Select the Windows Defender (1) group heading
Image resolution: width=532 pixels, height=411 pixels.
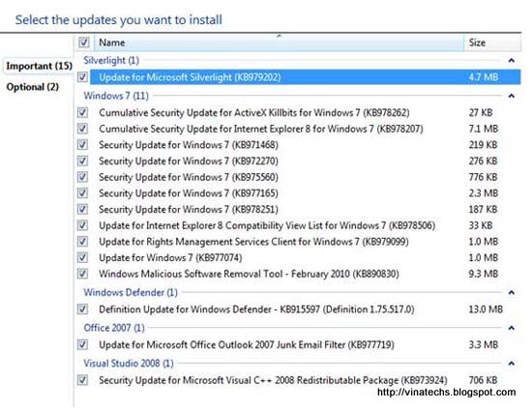131,292
